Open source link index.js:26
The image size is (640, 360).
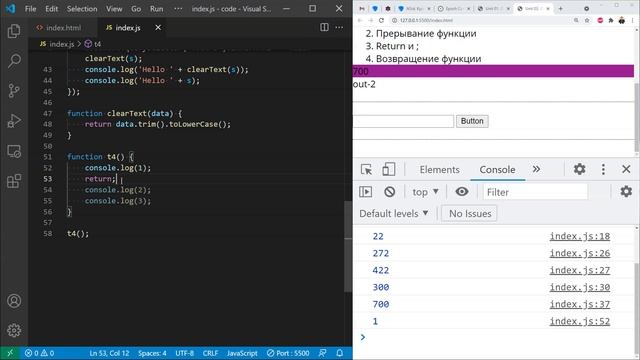click(x=580, y=253)
